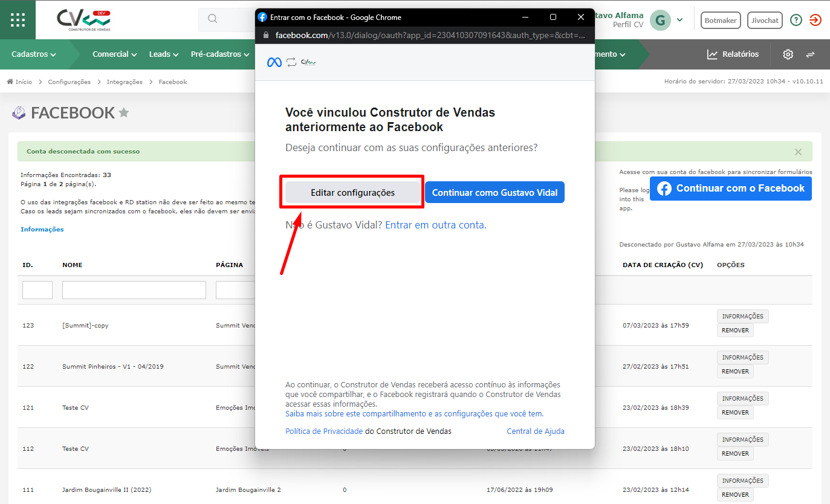Click the Botmaker button
The width and height of the screenshot is (830, 504).
click(721, 20)
